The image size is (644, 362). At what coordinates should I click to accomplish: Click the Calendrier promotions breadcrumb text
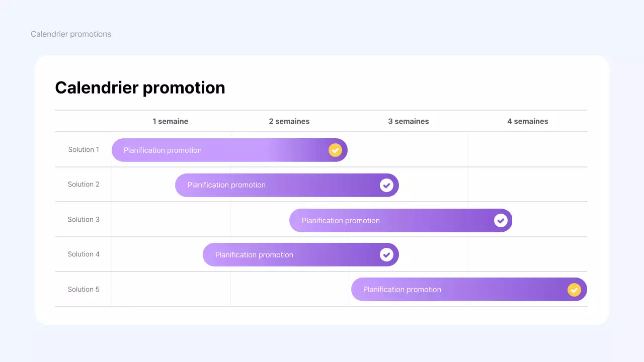pos(71,34)
